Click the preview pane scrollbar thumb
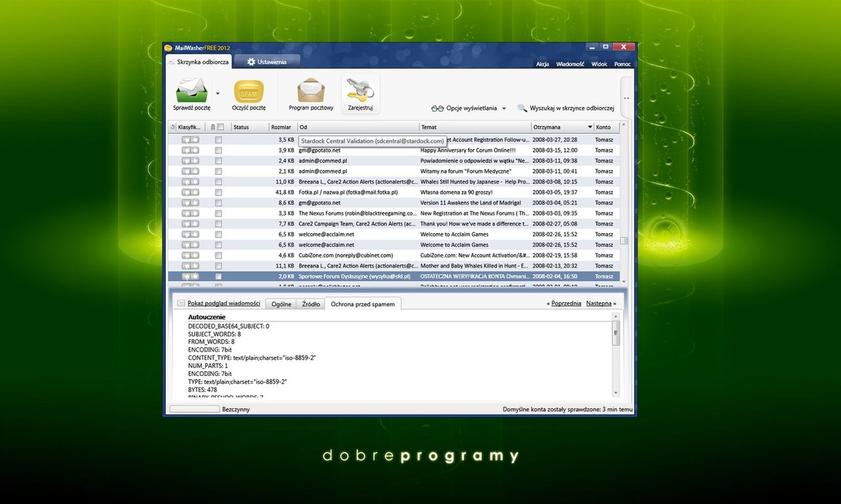The image size is (841, 504). click(616, 333)
